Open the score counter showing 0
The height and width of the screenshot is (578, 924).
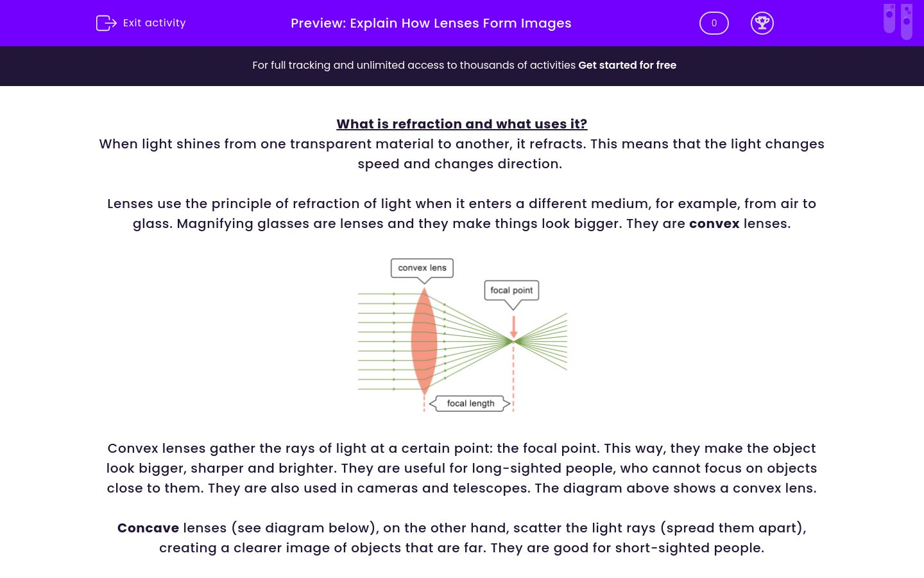(714, 22)
